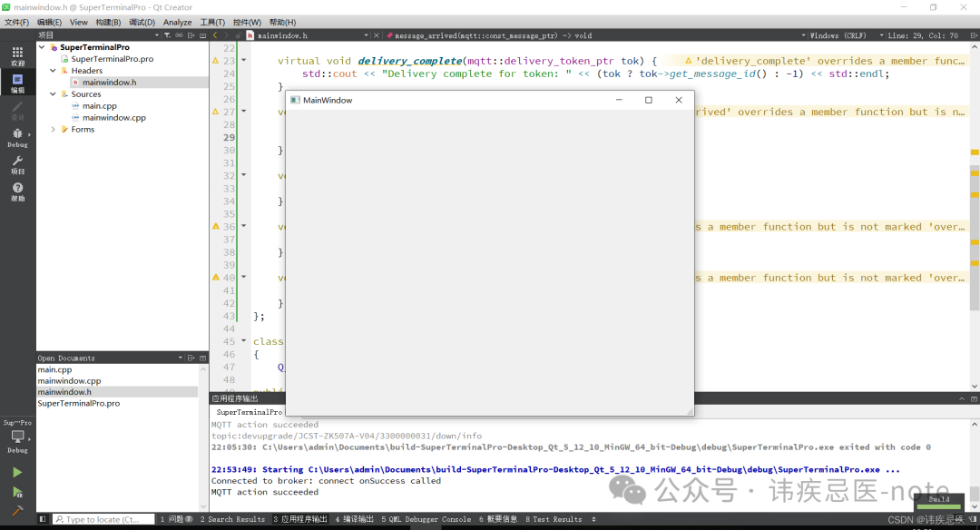Open the 帮助 help mode icon
Screen dimensions: 980x530
tap(17, 191)
